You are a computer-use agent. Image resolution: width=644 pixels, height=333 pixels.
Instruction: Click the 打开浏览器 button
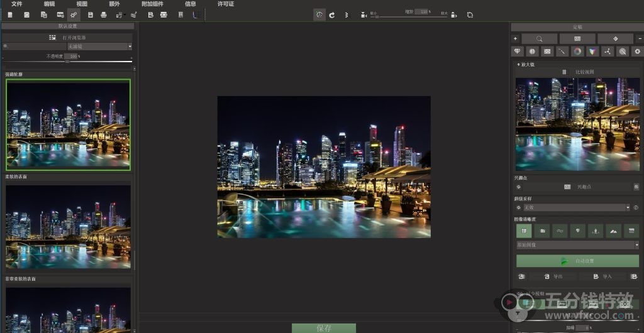[x=68, y=37]
